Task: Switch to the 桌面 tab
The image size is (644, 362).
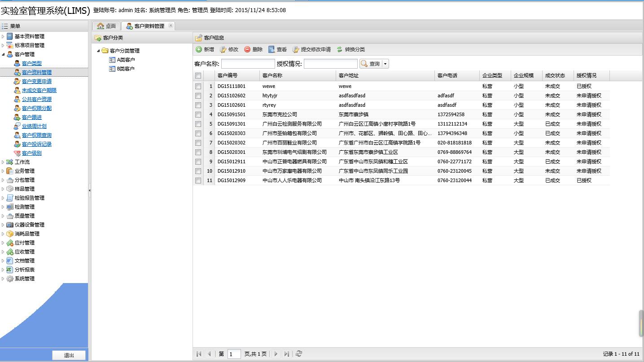Action: click(x=106, y=26)
